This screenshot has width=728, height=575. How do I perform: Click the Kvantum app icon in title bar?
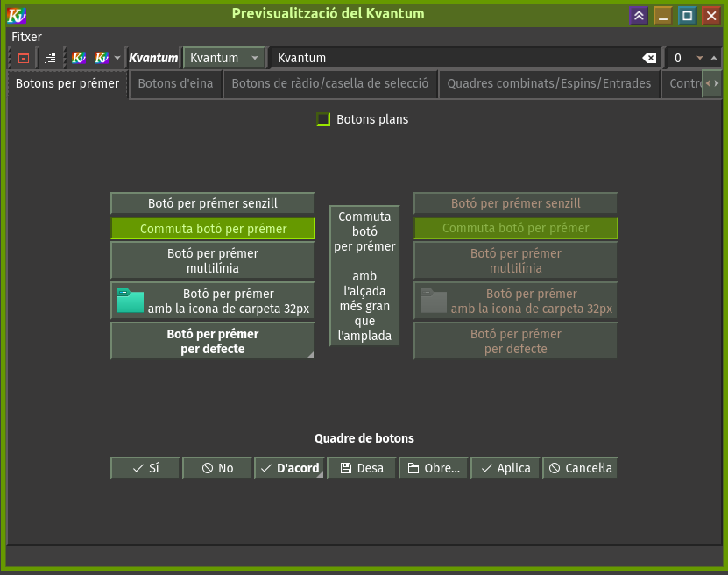pyautogui.click(x=17, y=15)
